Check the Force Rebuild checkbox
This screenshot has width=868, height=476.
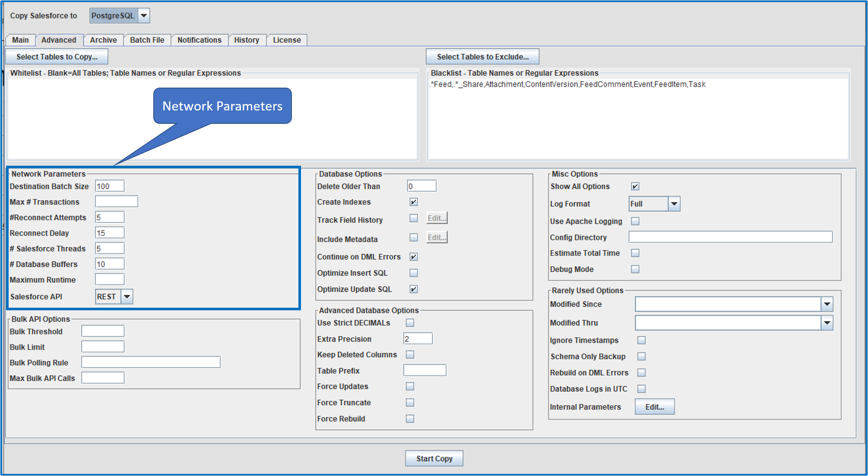click(410, 419)
